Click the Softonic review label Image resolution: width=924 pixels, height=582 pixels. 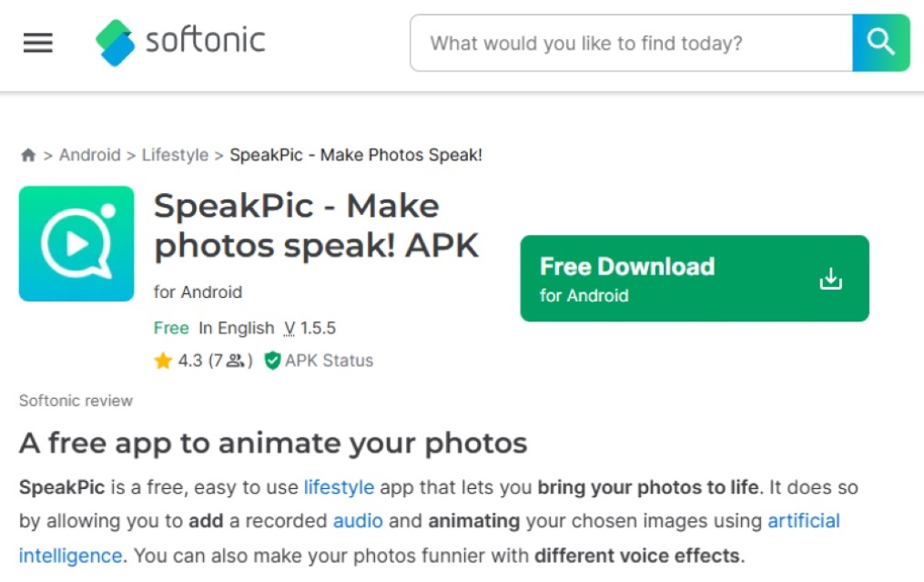click(76, 401)
